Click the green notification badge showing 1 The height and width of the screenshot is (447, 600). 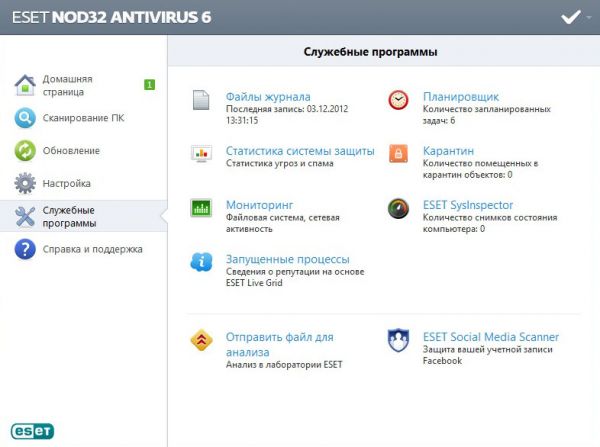149,85
